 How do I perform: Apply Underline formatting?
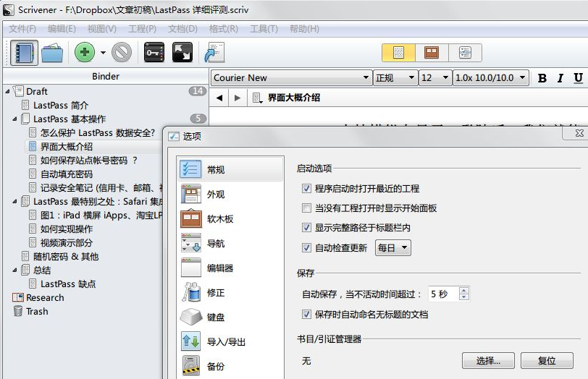(x=578, y=78)
